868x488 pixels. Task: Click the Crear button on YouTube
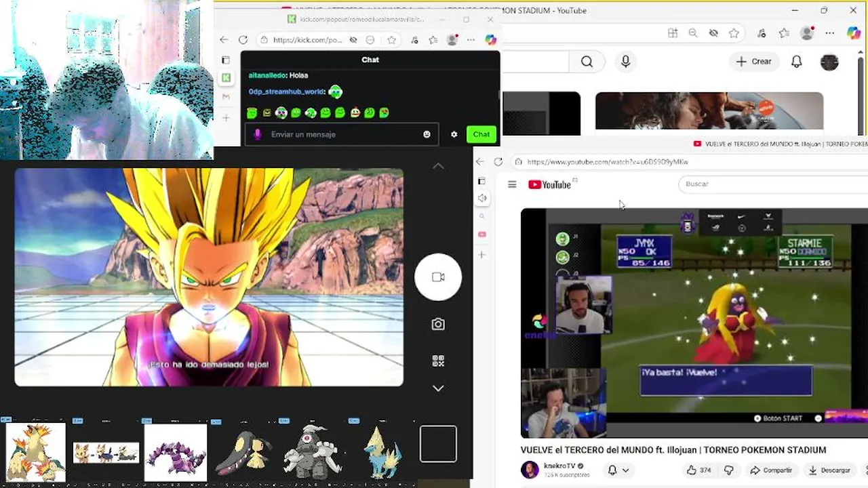(x=753, y=62)
